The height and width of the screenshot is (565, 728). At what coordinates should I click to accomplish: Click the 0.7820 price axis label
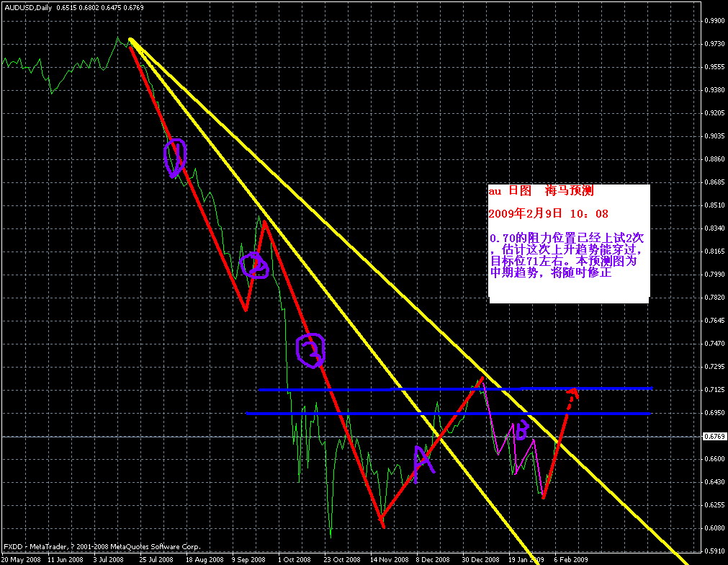click(714, 298)
